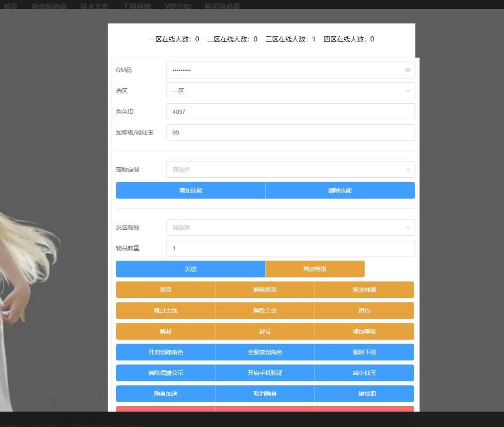Focus the 加等级/减仙玉 input field

290,133
